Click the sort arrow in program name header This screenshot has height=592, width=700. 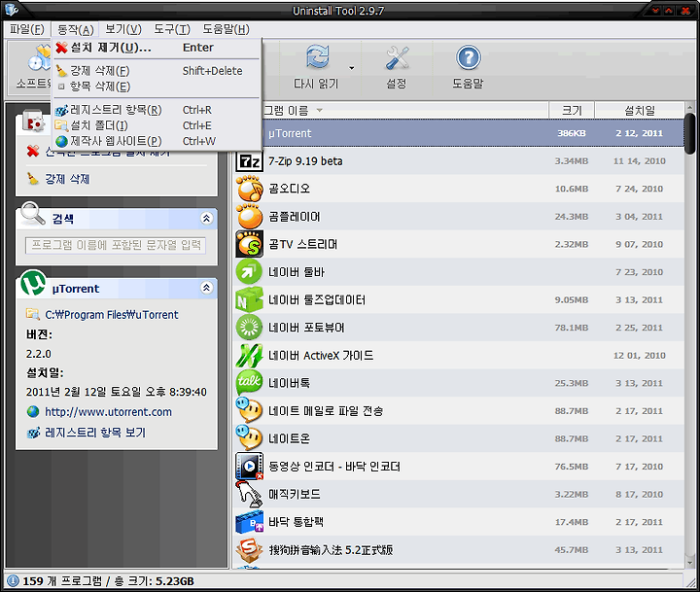319,110
